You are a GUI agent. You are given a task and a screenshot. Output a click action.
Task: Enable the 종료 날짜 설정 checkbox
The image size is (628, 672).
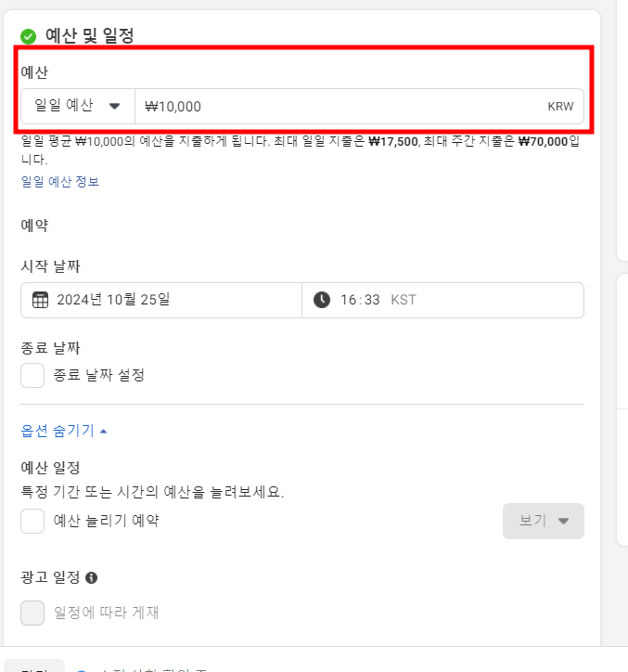click(x=32, y=375)
